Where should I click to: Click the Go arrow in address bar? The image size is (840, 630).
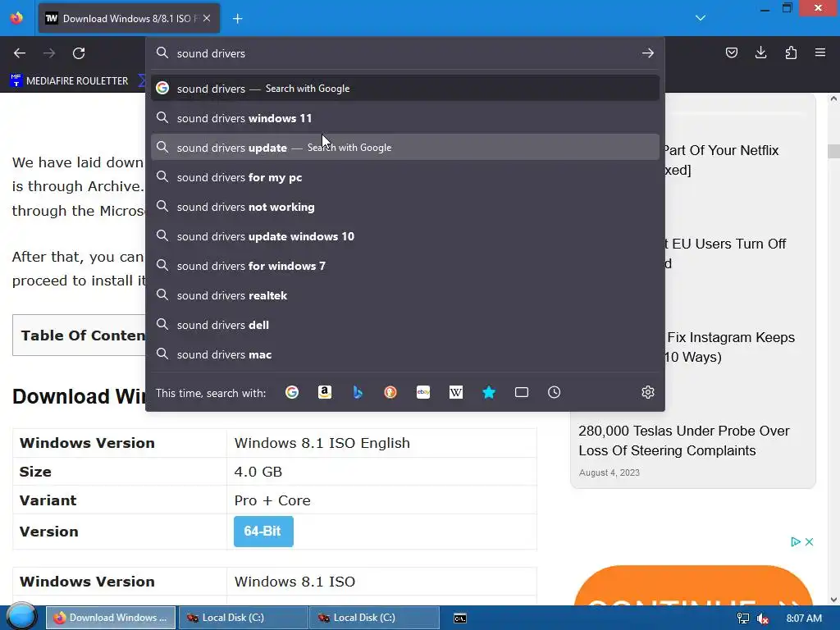pyautogui.click(x=648, y=53)
